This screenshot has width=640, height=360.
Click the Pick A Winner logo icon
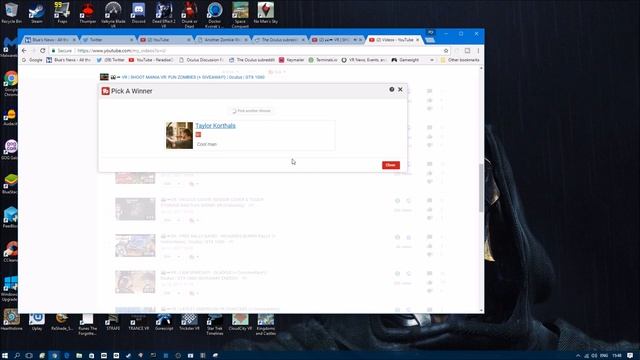[x=105, y=91]
